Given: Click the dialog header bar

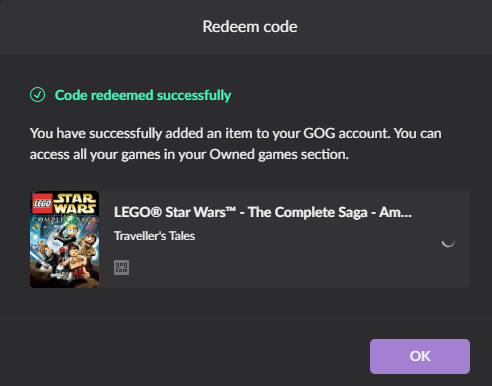Looking at the screenshot, I should 246,27.
